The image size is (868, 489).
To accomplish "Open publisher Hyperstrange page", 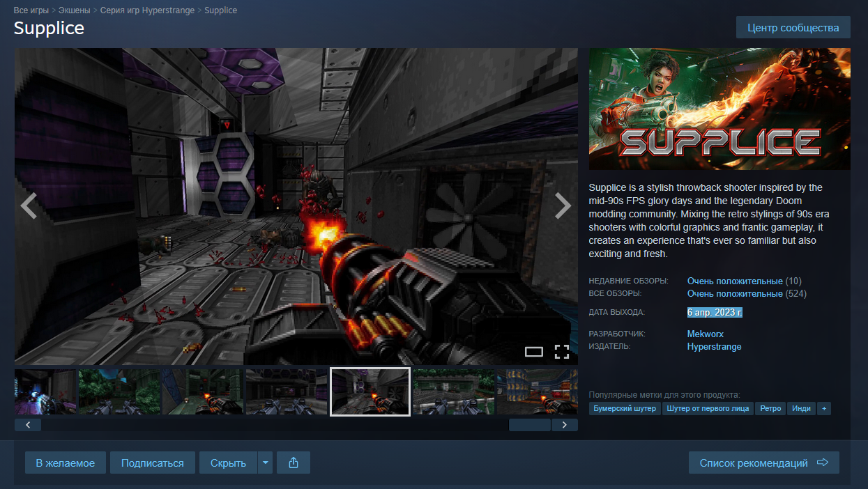I will pos(715,347).
